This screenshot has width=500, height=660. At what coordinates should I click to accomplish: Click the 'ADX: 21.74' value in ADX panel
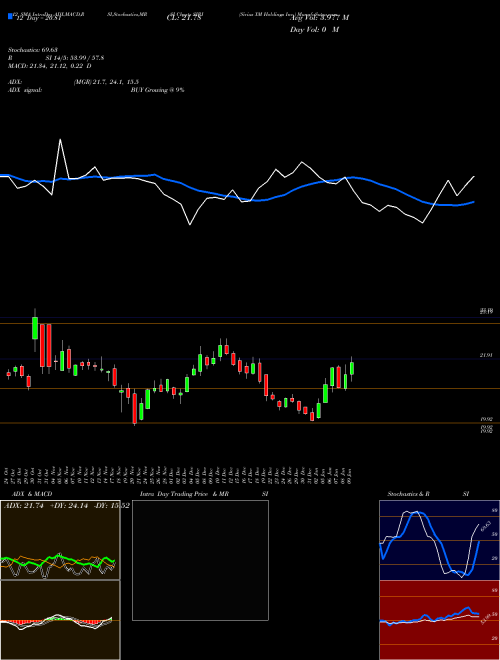point(24,506)
